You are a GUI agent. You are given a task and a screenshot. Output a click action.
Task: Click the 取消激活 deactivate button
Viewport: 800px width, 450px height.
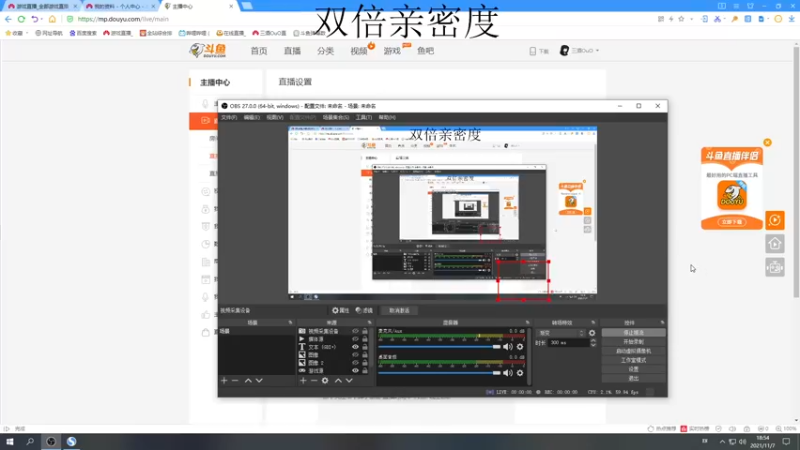pos(399,310)
